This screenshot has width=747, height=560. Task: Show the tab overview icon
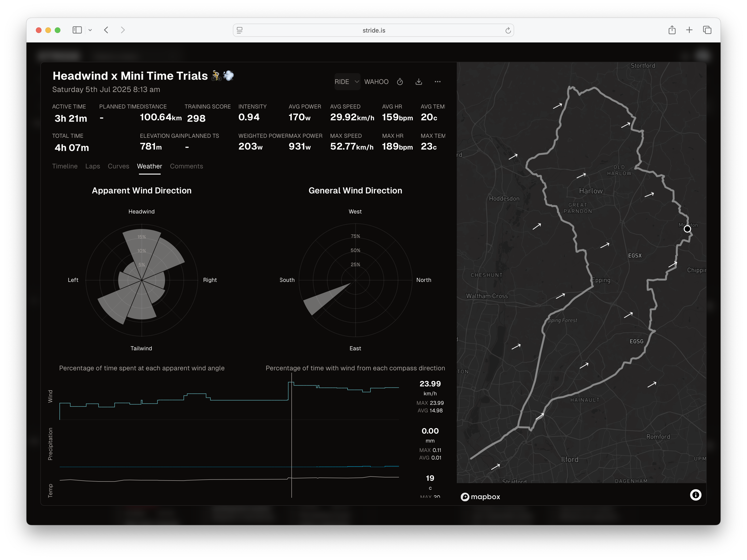point(707,30)
